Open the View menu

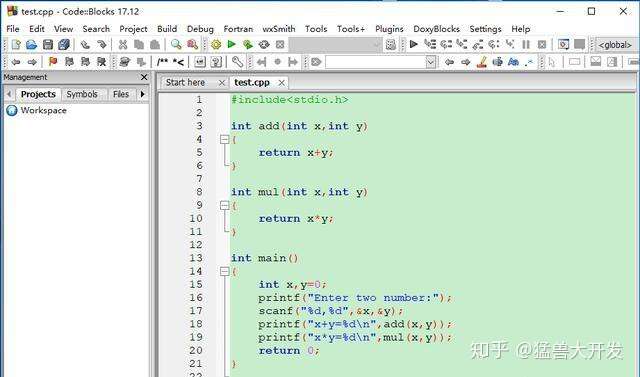(64, 29)
